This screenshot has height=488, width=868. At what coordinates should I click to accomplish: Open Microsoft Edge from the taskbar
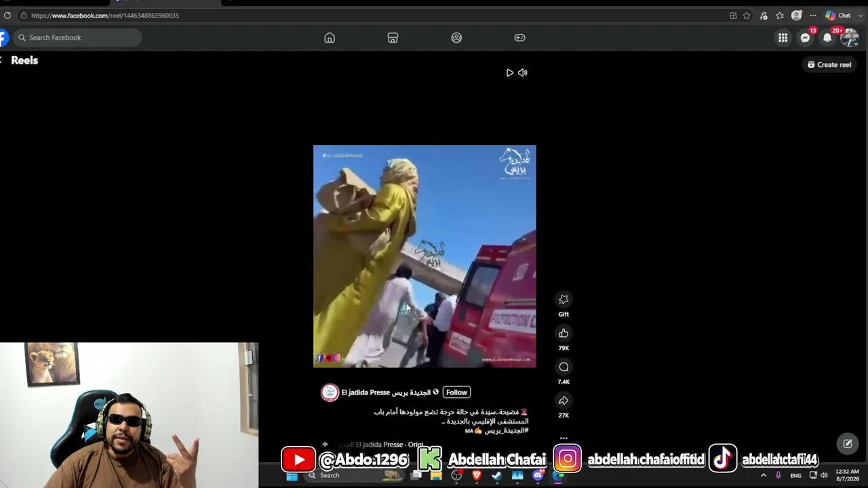(558, 476)
